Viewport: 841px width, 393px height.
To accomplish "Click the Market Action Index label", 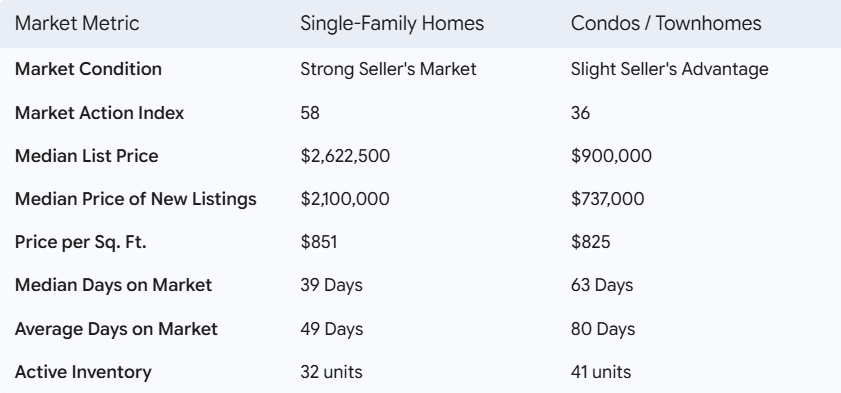I will [99, 113].
